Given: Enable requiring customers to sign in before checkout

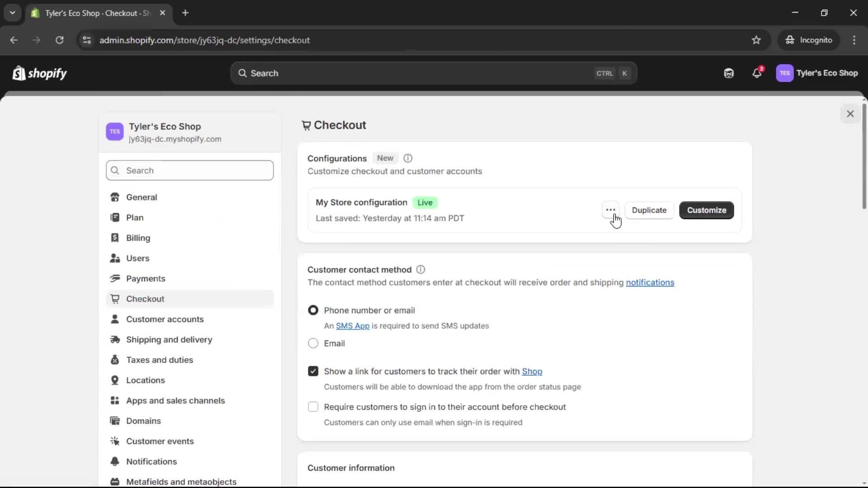Looking at the screenshot, I should (x=313, y=407).
